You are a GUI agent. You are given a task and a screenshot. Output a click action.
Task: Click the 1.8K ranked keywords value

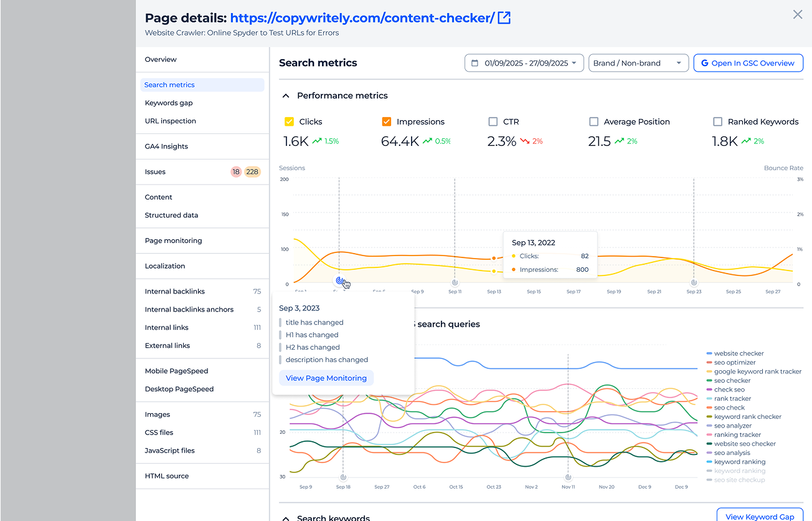click(x=725, y=141)
